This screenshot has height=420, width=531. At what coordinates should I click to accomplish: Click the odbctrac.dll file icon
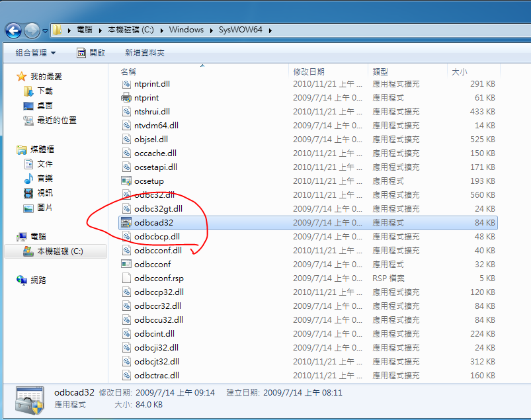point(126,375)
